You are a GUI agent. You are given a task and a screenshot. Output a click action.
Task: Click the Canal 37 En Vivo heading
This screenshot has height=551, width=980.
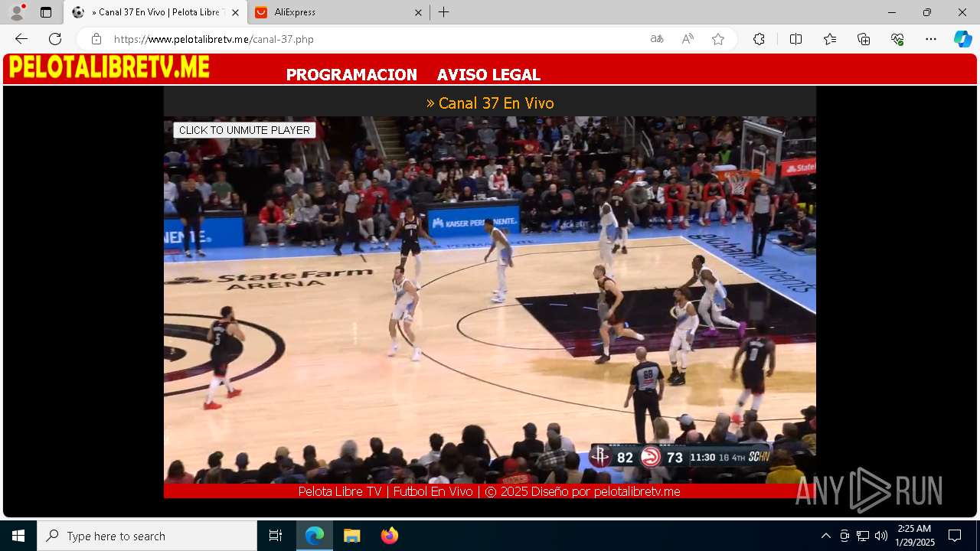point(490,103)
